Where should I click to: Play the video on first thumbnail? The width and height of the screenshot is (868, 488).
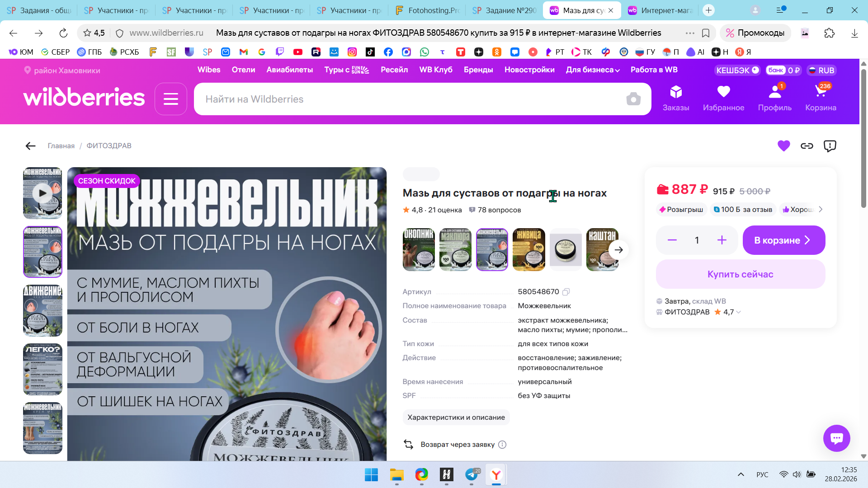tap(42, 193)
